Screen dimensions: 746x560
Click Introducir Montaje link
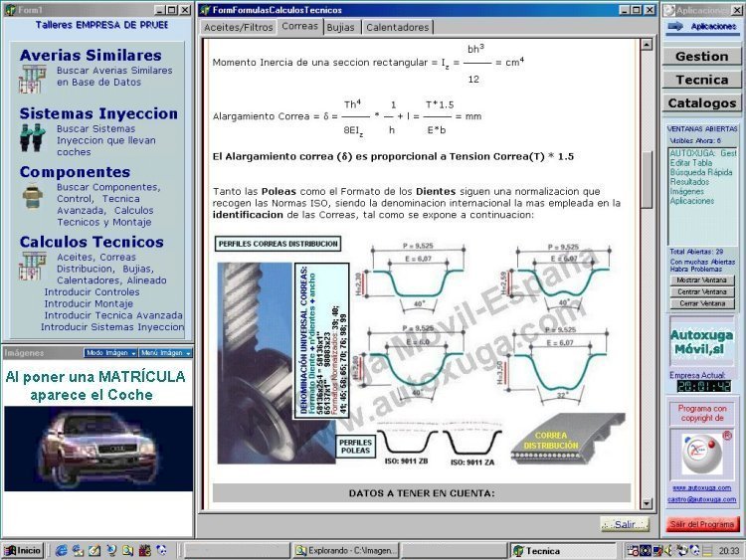pyautogui.click(x=89, y=303)
